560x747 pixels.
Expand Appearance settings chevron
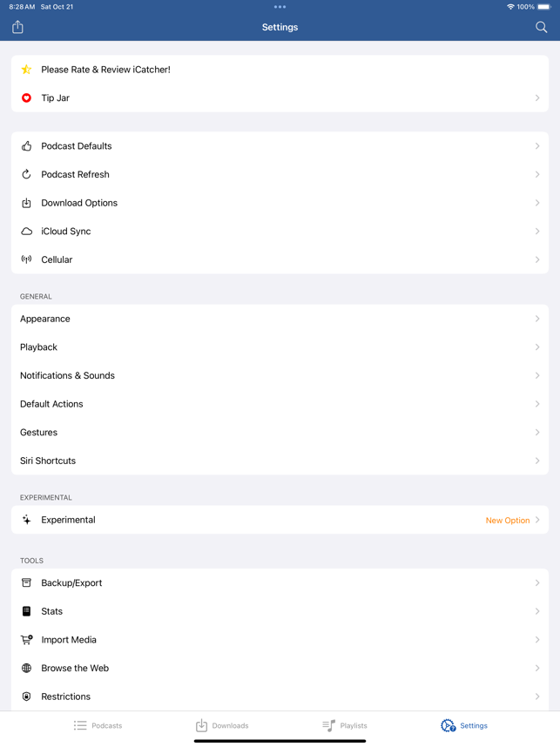537,319
